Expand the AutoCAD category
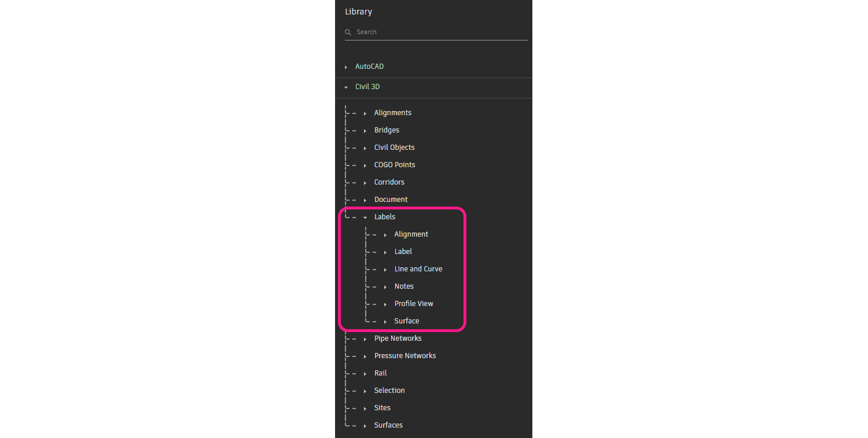Viewport: 868px width, 438px height. (346, 67)
